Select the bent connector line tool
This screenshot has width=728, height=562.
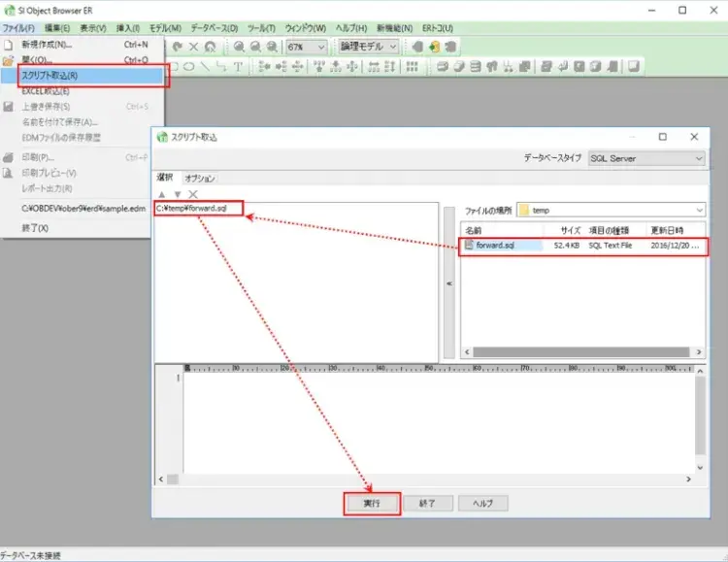(221, 66)
